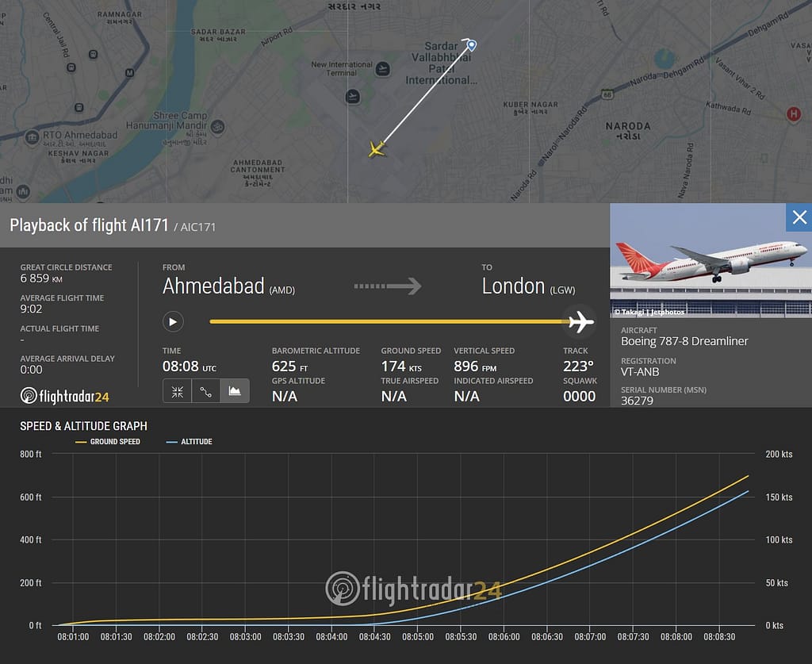
Task: Click the center-on-aircraft icon button
Action: tap(177, 392)
